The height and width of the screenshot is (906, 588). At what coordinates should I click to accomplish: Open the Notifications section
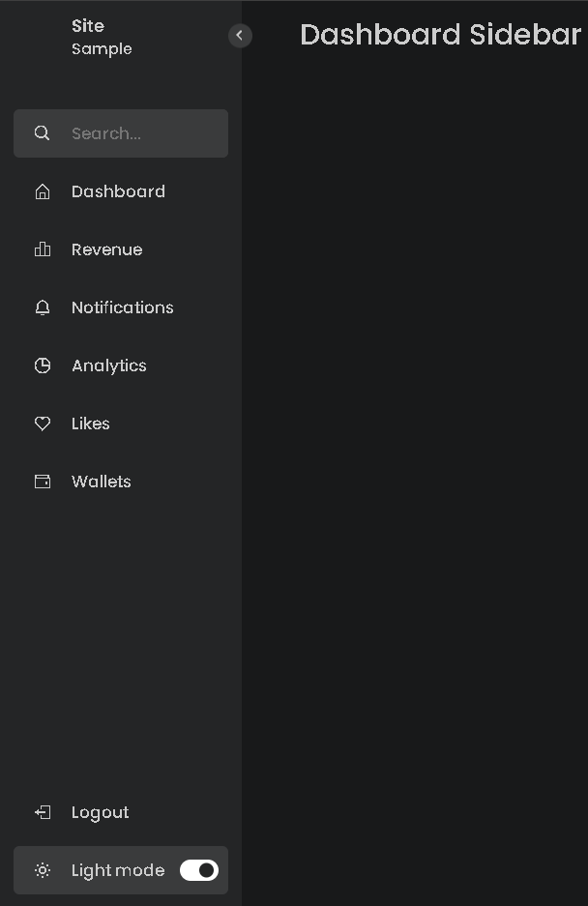point(122,307)
